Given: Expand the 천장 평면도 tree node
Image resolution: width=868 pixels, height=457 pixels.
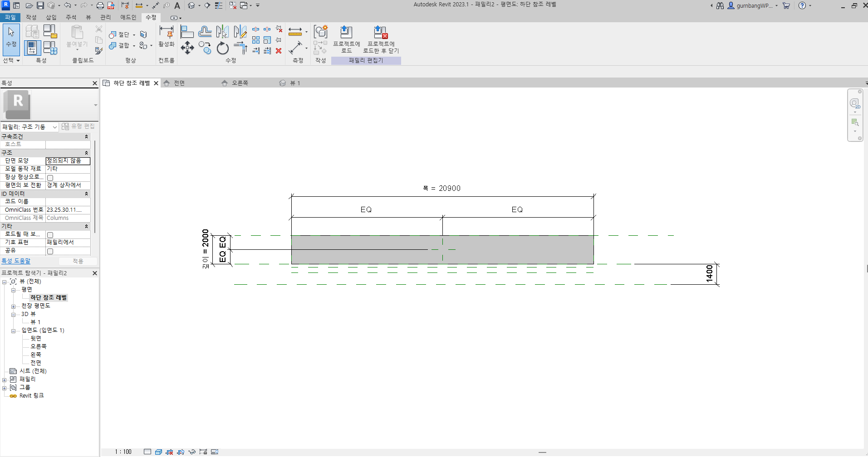Looking at the screenshot, I should (x=13, y=306).
